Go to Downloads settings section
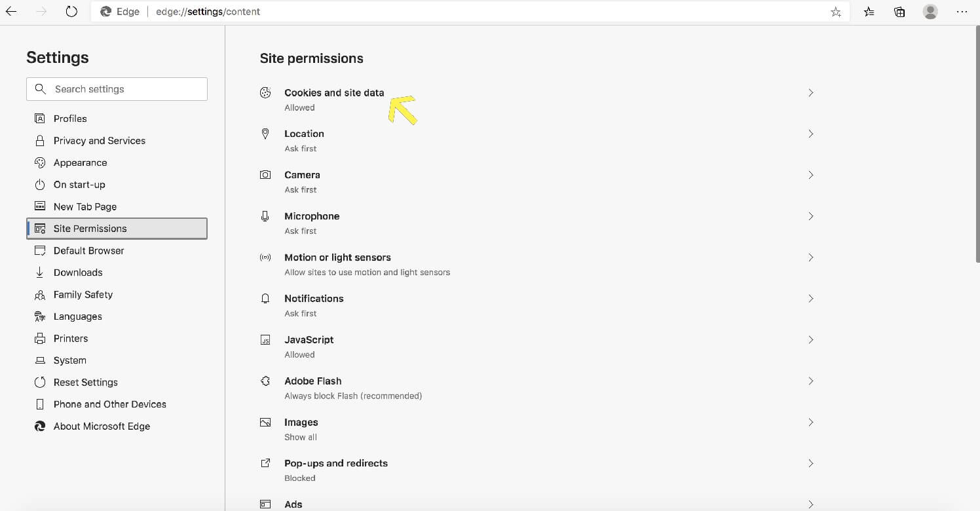The width and height of the screenshot is (980, 511). pyautogui.click(x=78, y=273)
